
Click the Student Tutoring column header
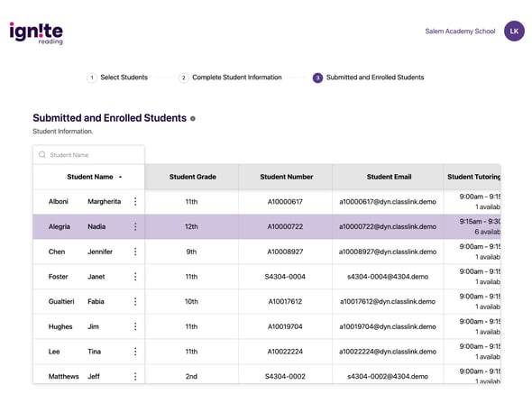point(472,177)
